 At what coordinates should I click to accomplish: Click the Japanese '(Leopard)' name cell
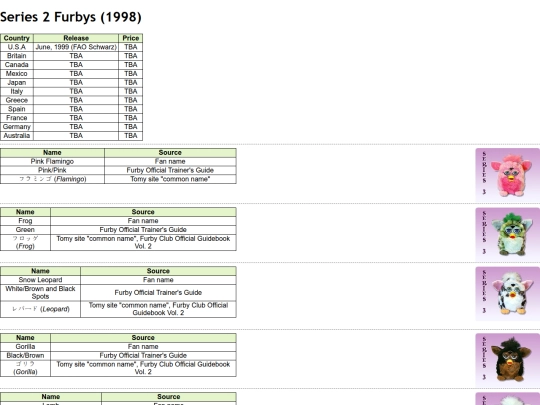[x=40, y=309]
